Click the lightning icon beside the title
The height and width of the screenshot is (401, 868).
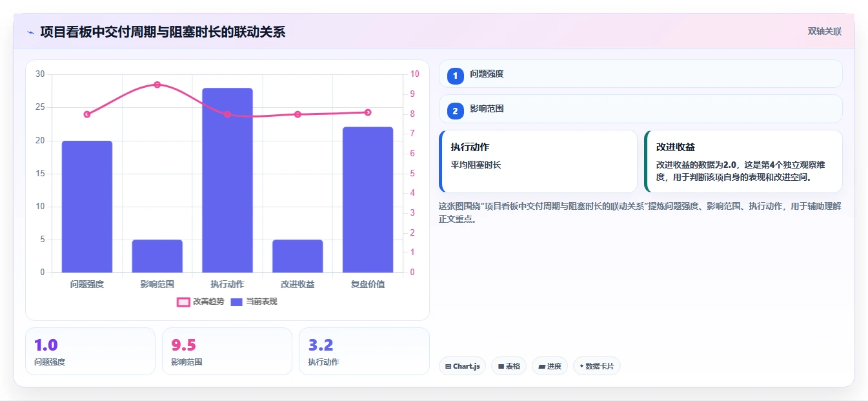point(30,32)
